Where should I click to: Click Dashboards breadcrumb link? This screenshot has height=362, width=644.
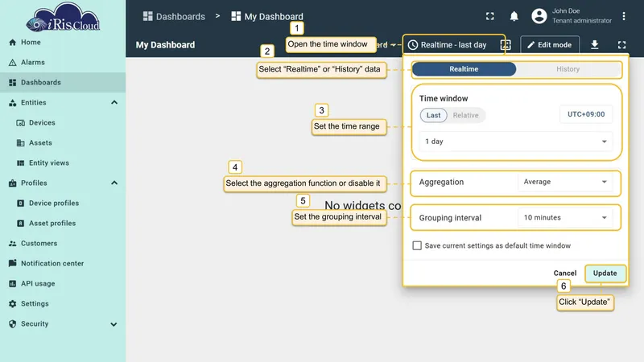tap(174, 16)
